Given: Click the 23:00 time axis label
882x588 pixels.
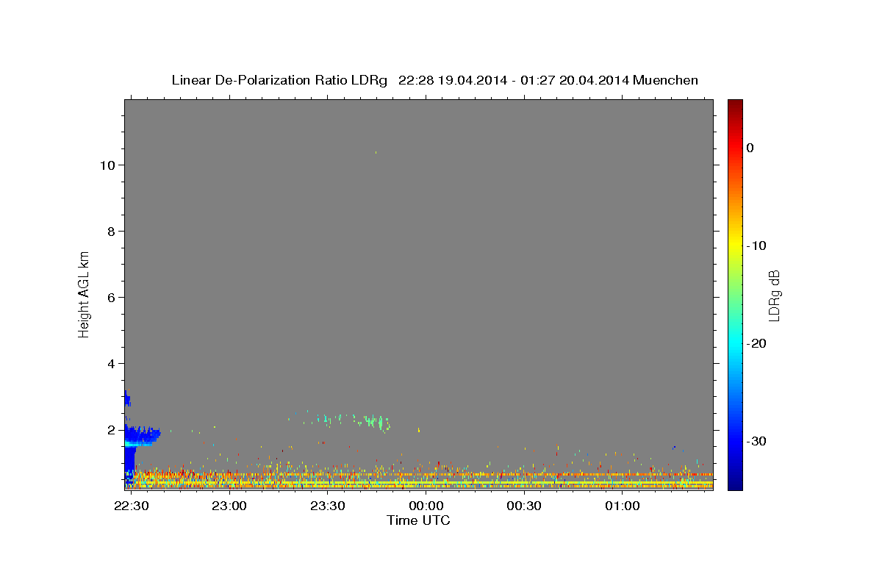Looking at the screenshot, I should (x=230, y=506).
